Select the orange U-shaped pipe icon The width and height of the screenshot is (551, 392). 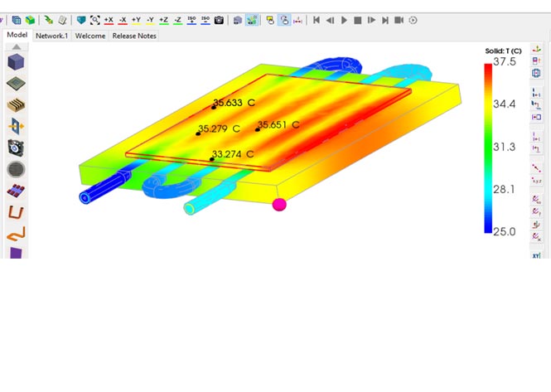point(16,212)
